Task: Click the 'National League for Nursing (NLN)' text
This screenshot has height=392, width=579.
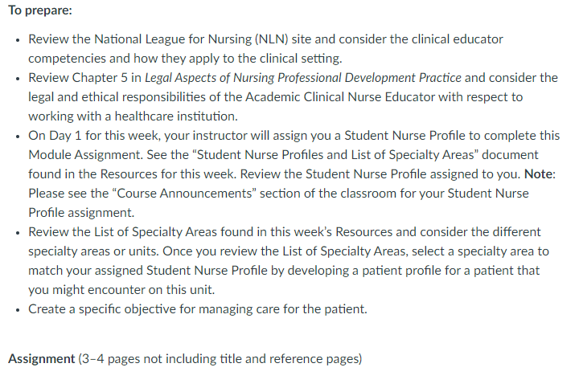Action: [191, 39]
